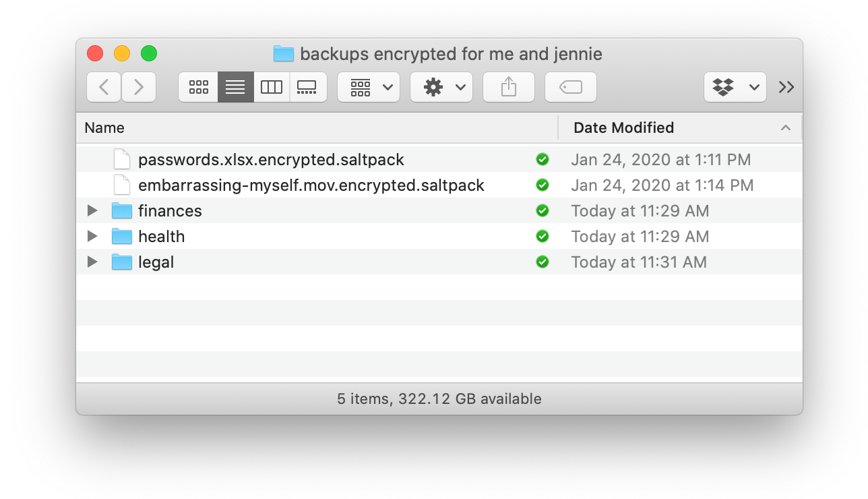Open the group-by arrangement dropdown
Screen dimensions: 868x499
coord(369,87)
